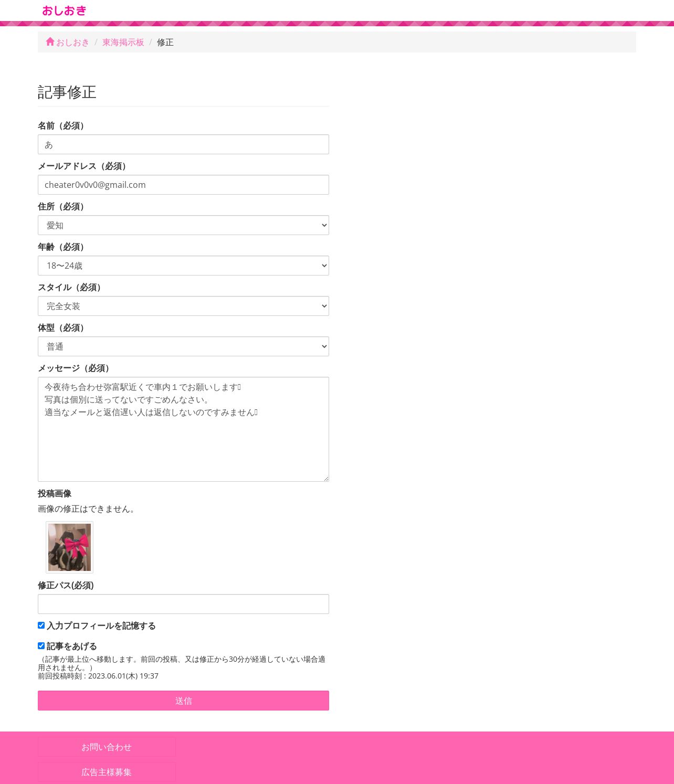Expand the 年齢 dropdown showing 18〜24歳
Viewport: 674px width, 784px height.
coord(183,266)
